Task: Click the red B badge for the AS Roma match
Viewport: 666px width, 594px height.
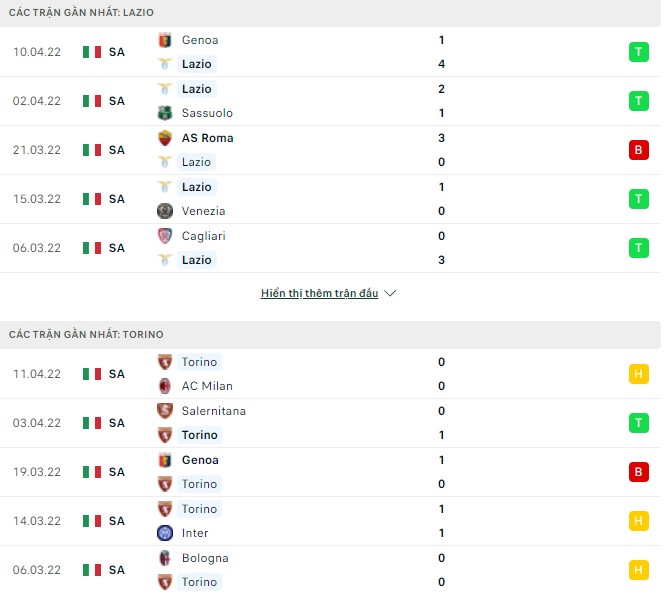Action: [638, 150]
